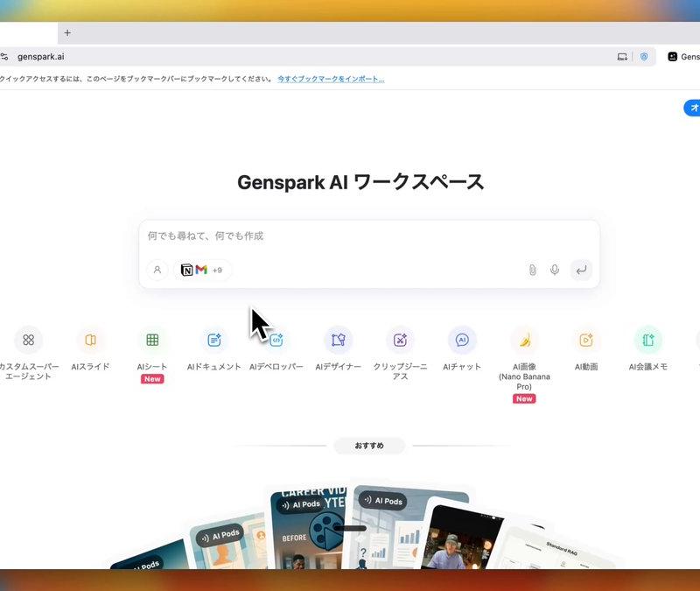700x591 pixels.
Task: Click the blue button at top right
Action: coord(692,108)
